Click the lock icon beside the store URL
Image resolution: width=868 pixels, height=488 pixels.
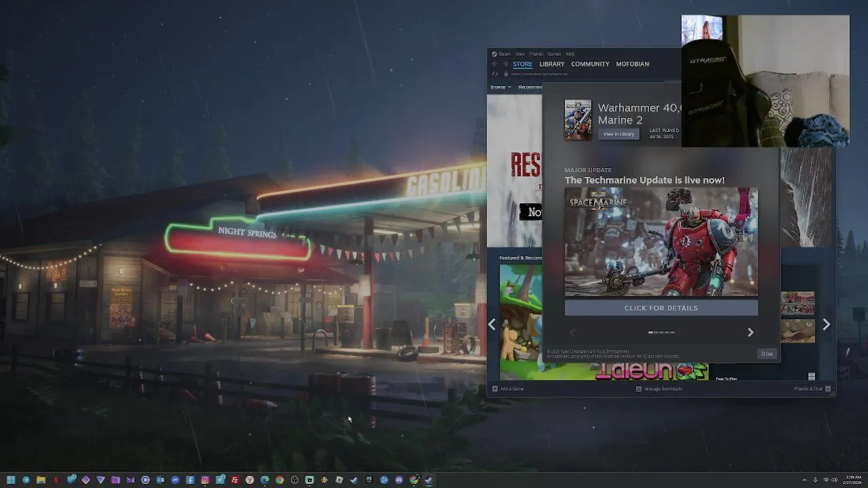(506, 74)
